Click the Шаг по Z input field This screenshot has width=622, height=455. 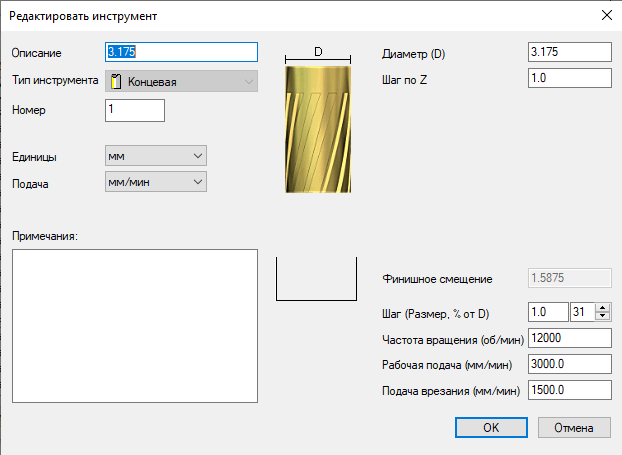pyautogui.click(x=570, y=78)
